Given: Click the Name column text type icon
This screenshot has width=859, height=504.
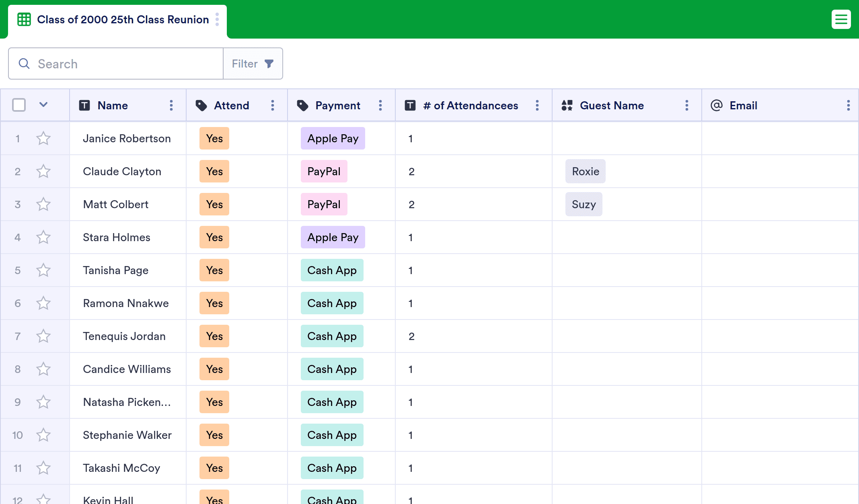Looking at the screenshot, I should pos(84,105).
